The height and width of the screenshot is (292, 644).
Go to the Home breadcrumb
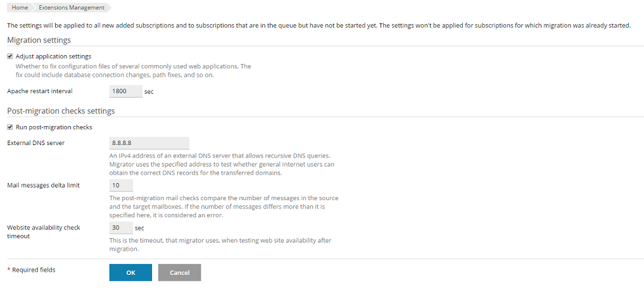tap(20, 8)
